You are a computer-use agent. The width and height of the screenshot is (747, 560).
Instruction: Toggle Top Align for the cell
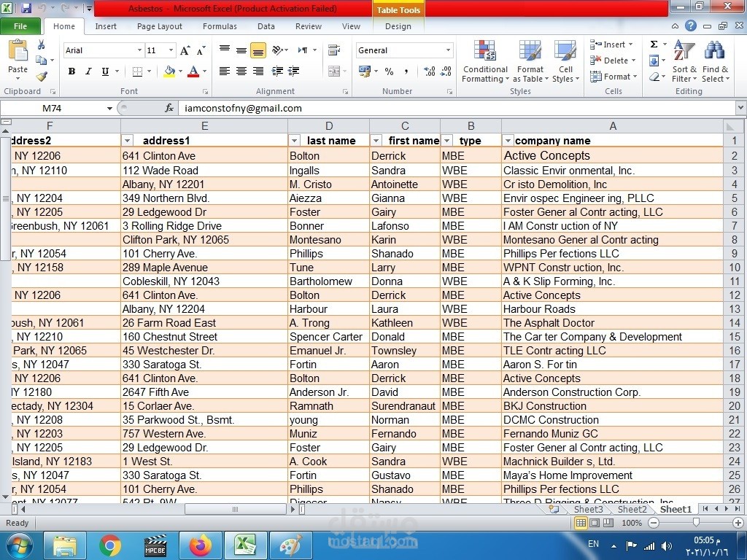(x=225, y=50)
